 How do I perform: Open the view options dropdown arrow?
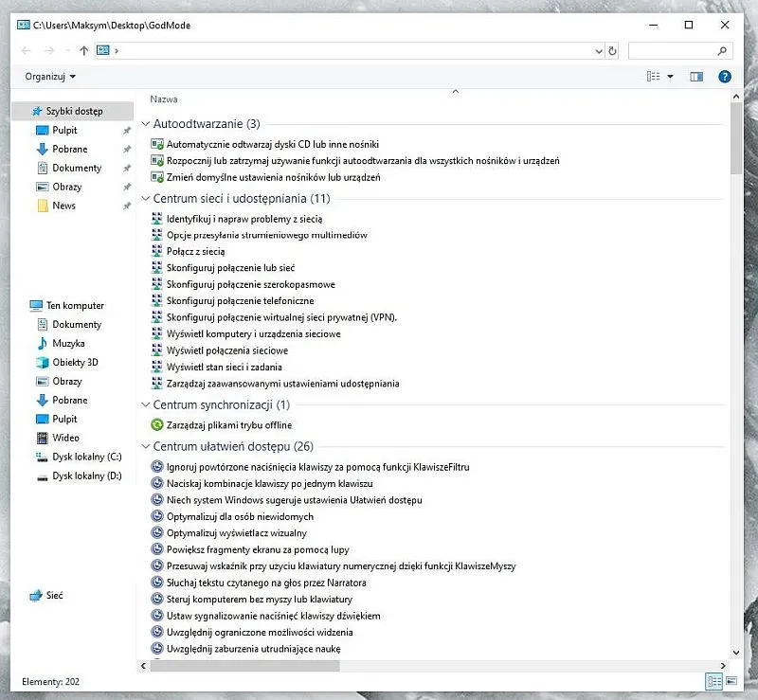pos(671,77)
